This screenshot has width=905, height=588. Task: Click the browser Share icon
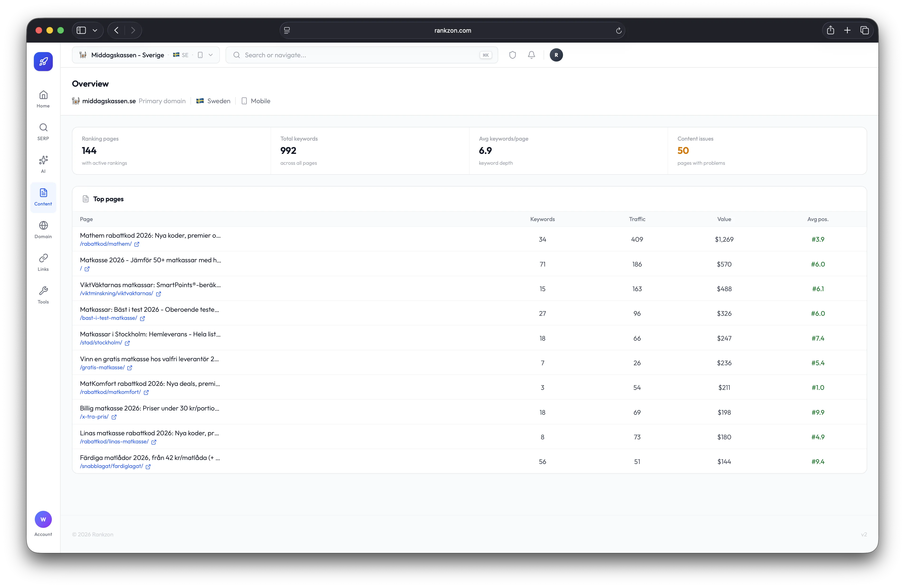830,31
